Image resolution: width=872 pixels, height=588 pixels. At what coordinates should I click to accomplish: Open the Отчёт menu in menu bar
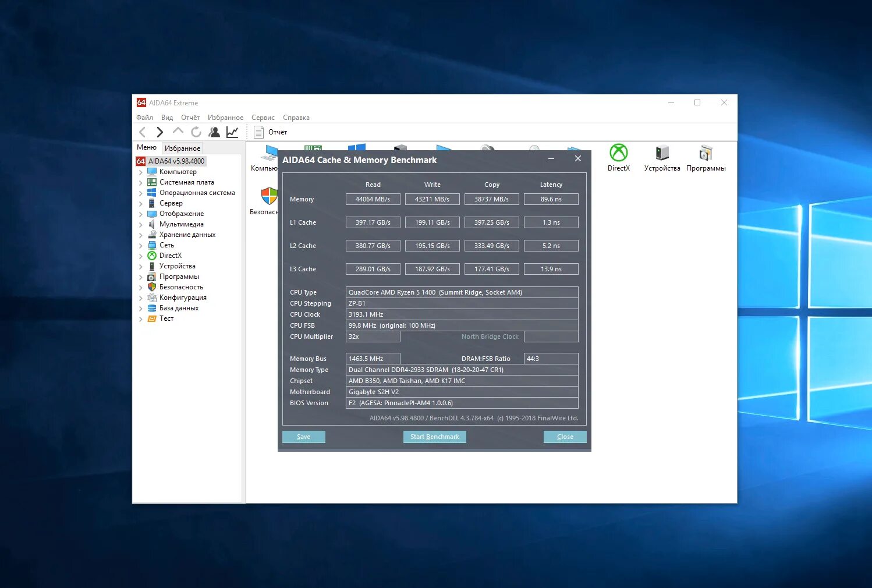click(190, 118)
